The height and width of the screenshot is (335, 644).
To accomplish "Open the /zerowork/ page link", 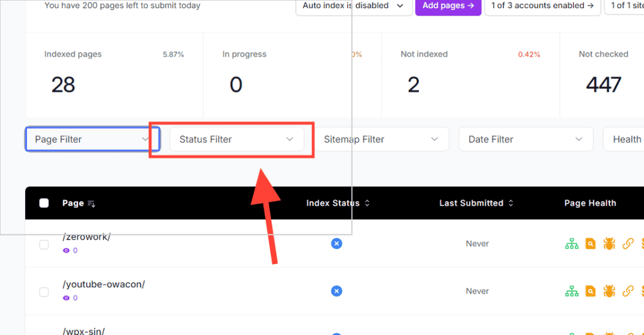I will (x=86, y=237).
